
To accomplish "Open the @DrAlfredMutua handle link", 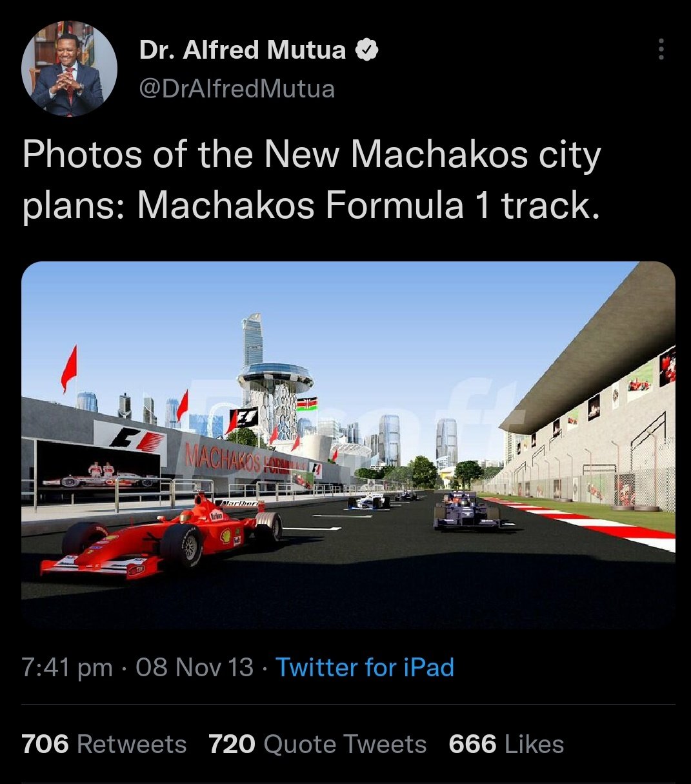I will pyautogui.click(x=237, y=88).
